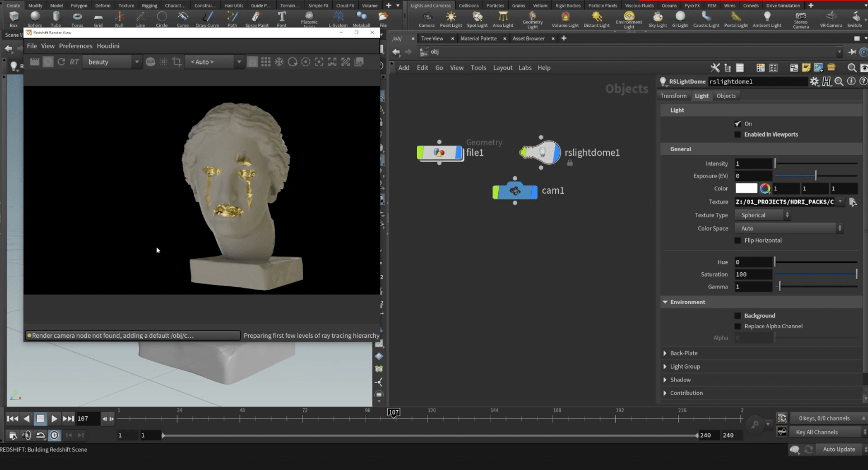Click the Auto Update button
The image size is (868, 470).
point(839,449)
